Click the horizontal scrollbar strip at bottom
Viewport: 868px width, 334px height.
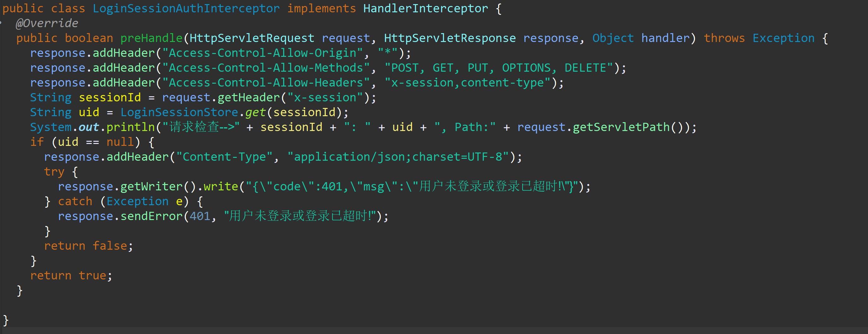(x=434, y=330)
